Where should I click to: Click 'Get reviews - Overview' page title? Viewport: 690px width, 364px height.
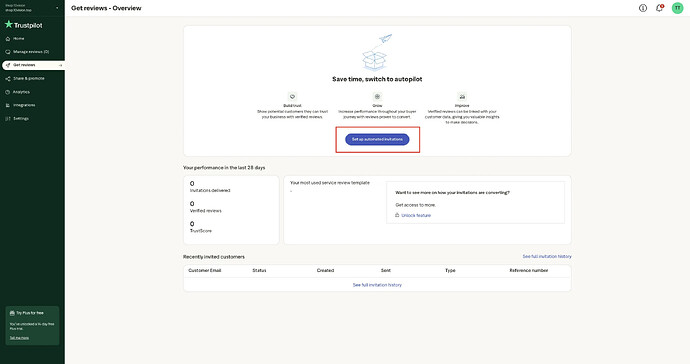106,8
